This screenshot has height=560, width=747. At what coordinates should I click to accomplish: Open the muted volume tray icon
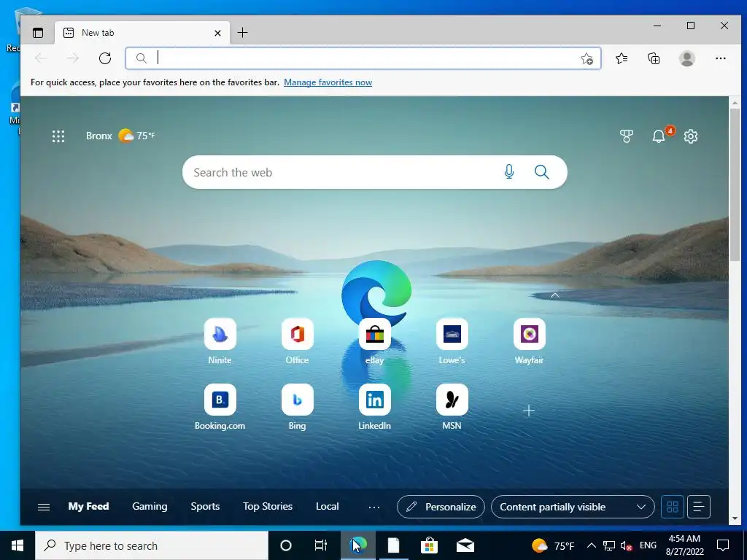point(626,545)
